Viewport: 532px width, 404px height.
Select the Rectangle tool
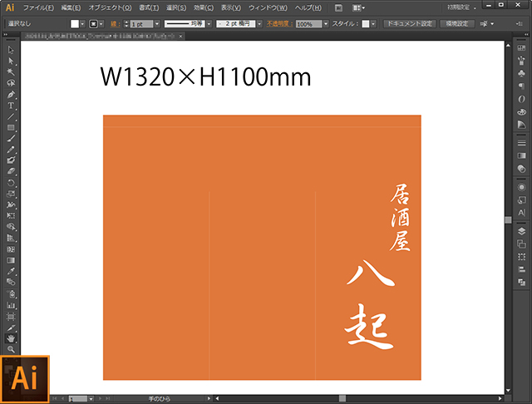tap(11, 127)
